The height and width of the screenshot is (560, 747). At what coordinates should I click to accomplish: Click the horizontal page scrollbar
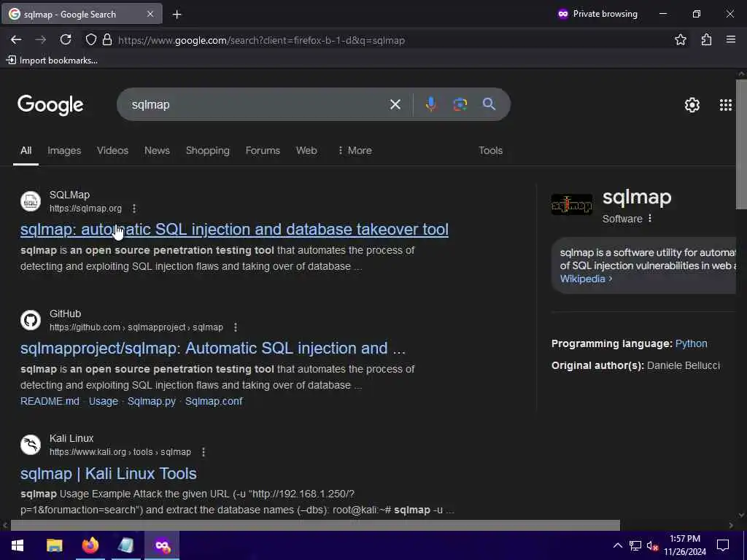pyautogui.click(x=315, y=525)
